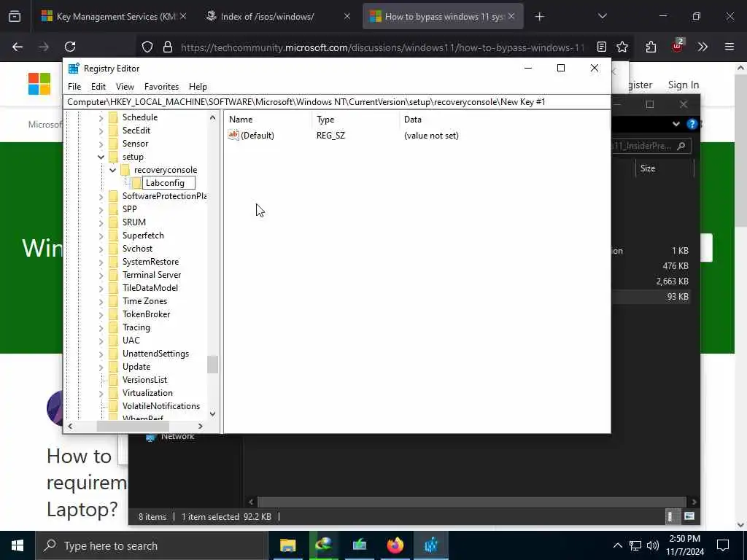Click the registry path address bar

336,102
